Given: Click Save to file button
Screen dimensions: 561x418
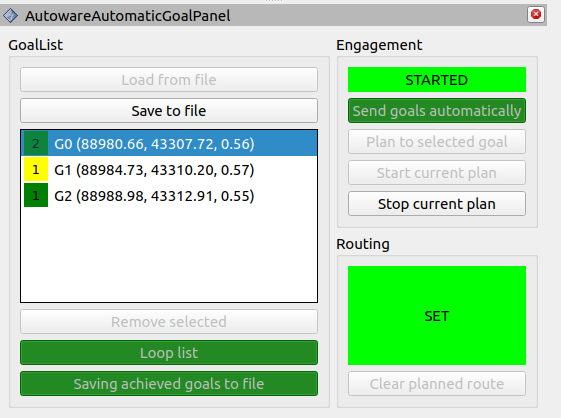Looking at the screenshot, I should coord(169,111).
